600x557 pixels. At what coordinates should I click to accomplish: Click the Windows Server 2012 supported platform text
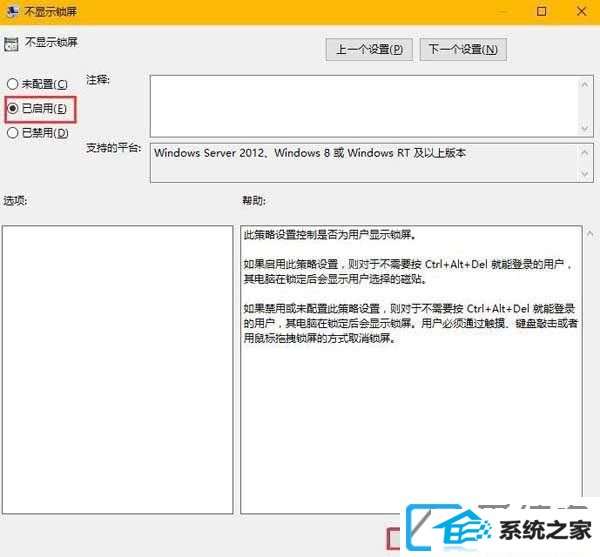[x=310, y=153]
